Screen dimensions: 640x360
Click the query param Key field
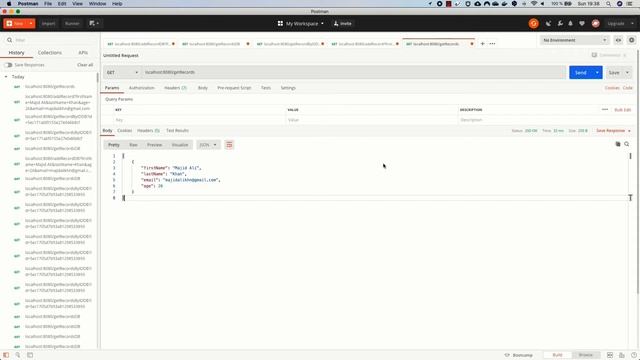pyautogui.click(x=199, y=120)
